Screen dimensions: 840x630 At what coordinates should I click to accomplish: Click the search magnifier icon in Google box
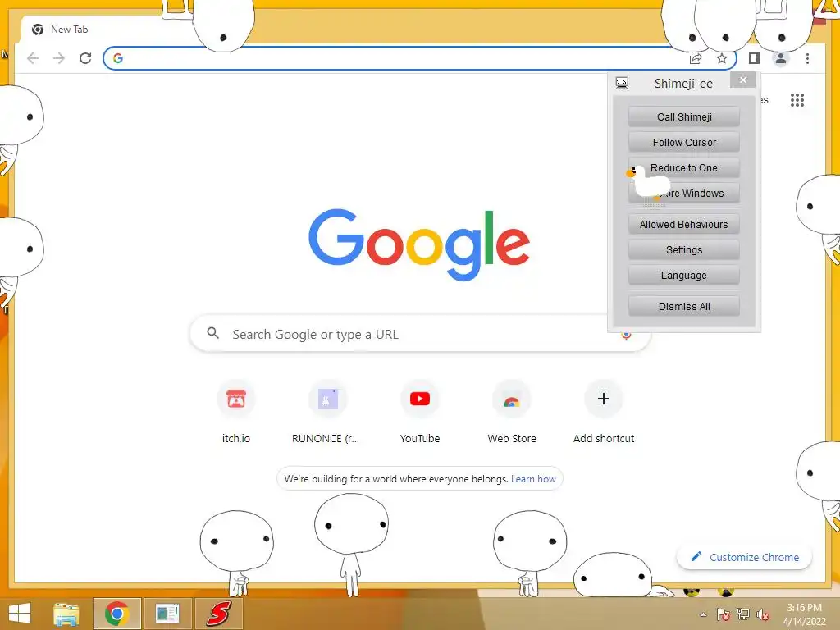point(212,333)
